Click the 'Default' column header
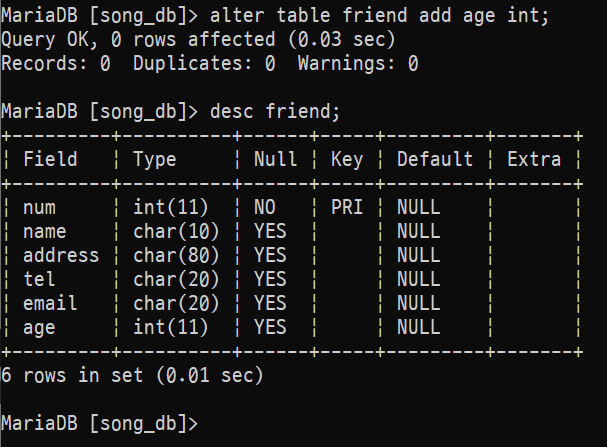The height and width of the screenshot is (447, 607). [434, 159]
